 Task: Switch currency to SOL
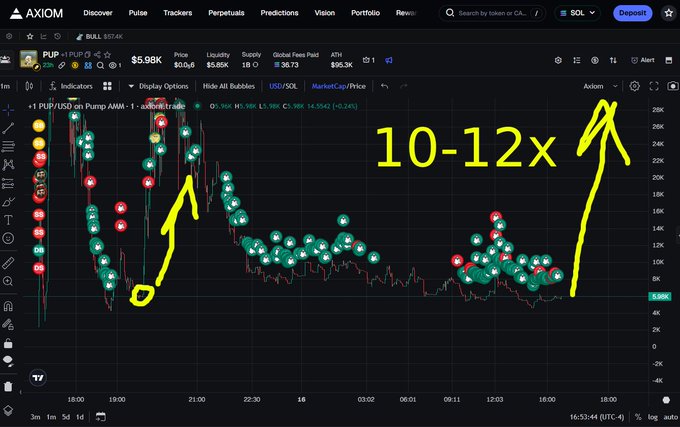point(292,86)
